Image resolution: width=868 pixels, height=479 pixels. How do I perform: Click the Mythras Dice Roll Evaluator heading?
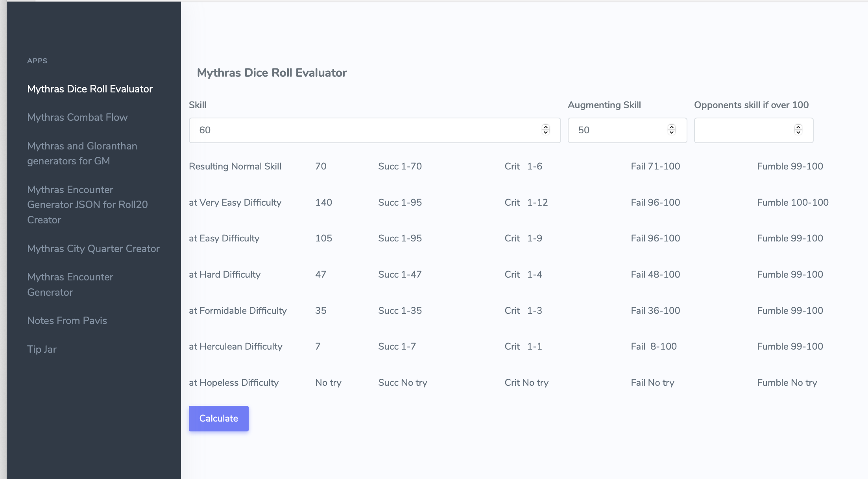271,73
